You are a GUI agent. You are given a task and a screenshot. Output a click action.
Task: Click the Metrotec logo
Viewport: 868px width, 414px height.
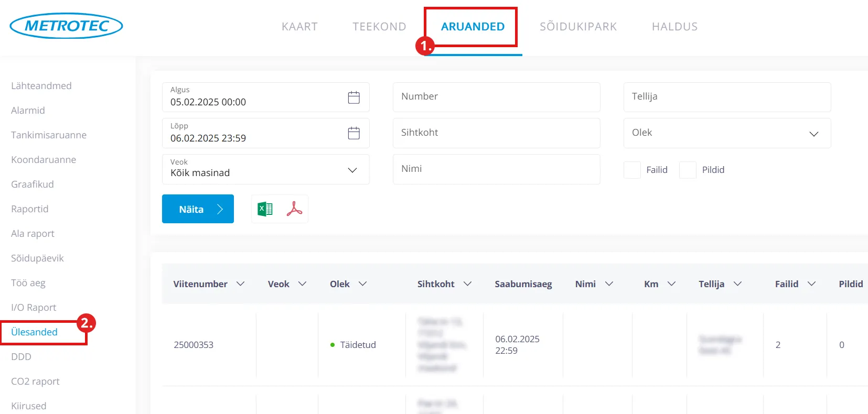coord(66,26)
